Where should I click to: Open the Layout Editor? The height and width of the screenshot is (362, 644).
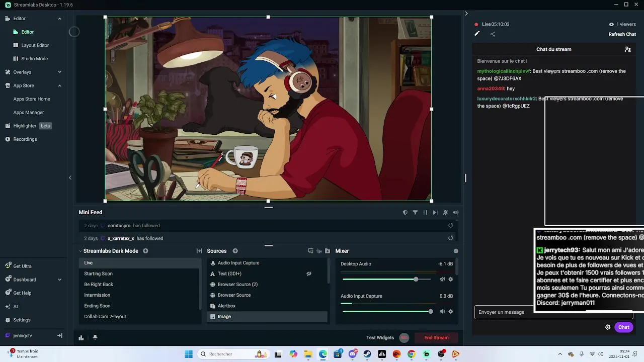click(x=35, y=45)
